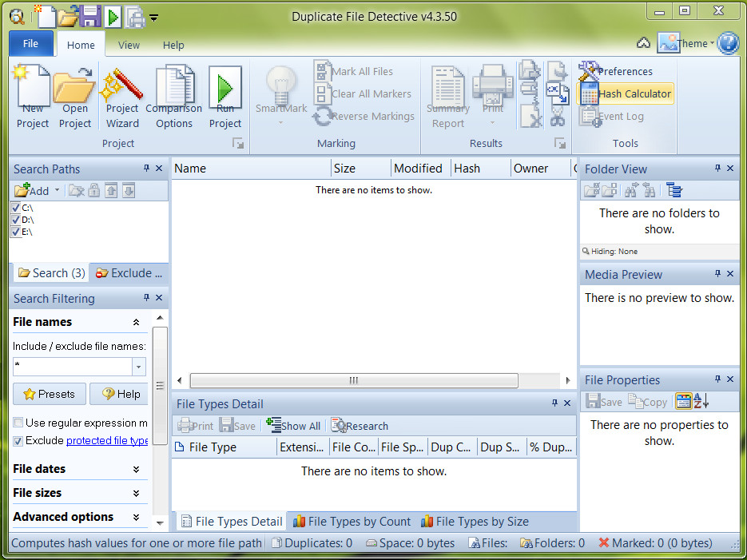Click categorized view icon in File Properties
Viewport: 747px width, 560px height.
tap(683, 402)
